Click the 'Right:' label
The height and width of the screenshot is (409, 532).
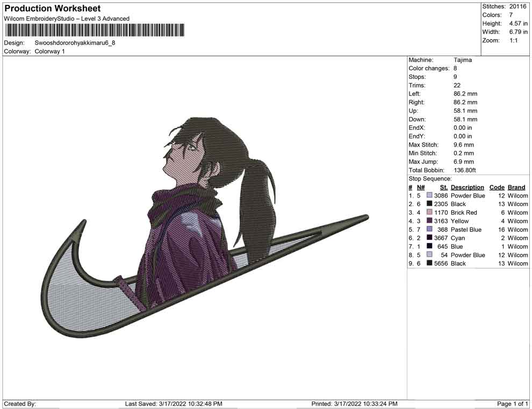pos(416,103)
